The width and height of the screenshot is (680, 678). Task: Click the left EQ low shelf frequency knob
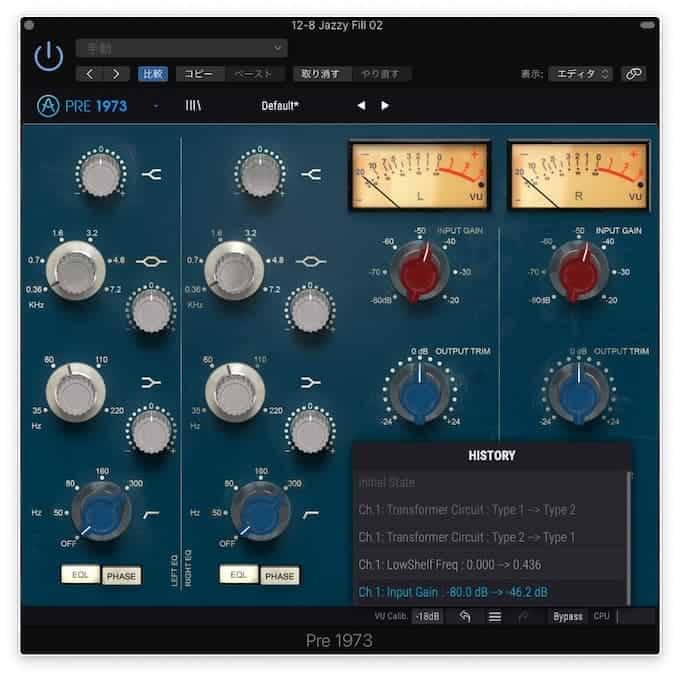76,393
